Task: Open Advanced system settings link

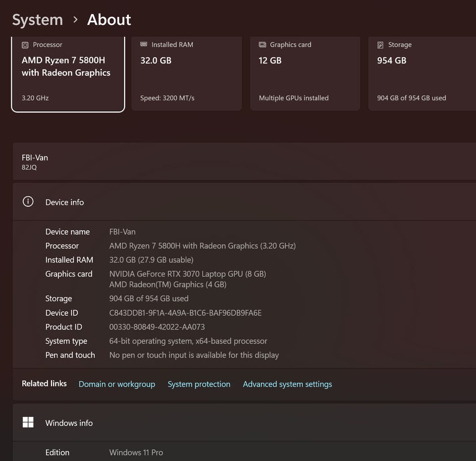Action: [x=287, y=384]
